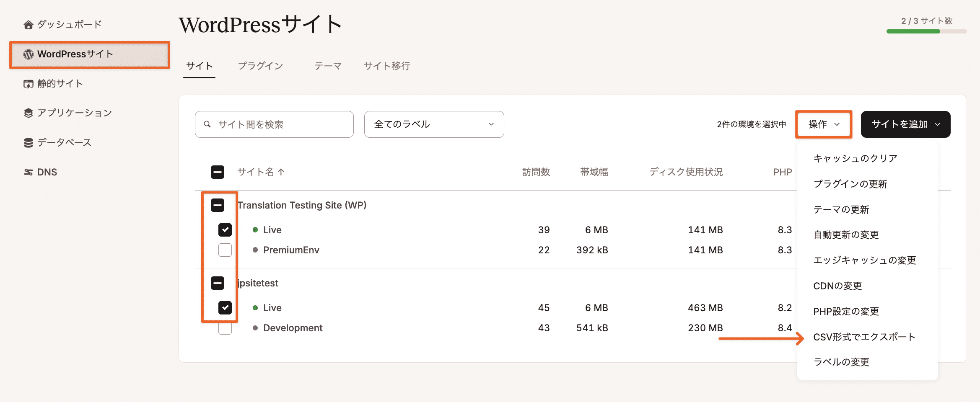Sort by ディスク使用状況 column header
The width and height of the screenshot is (980, 402).
(x=686, y=172)
